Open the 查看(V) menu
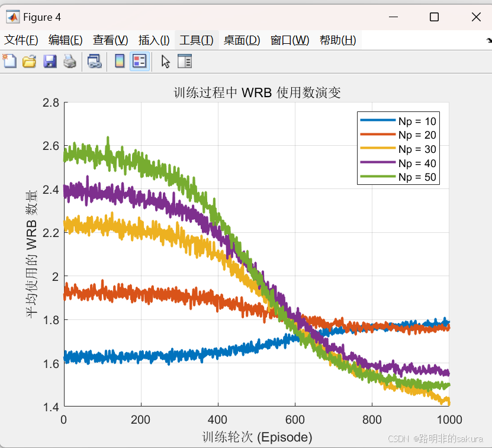Viewport: 492px width, 448px height. tap(111, 40)
